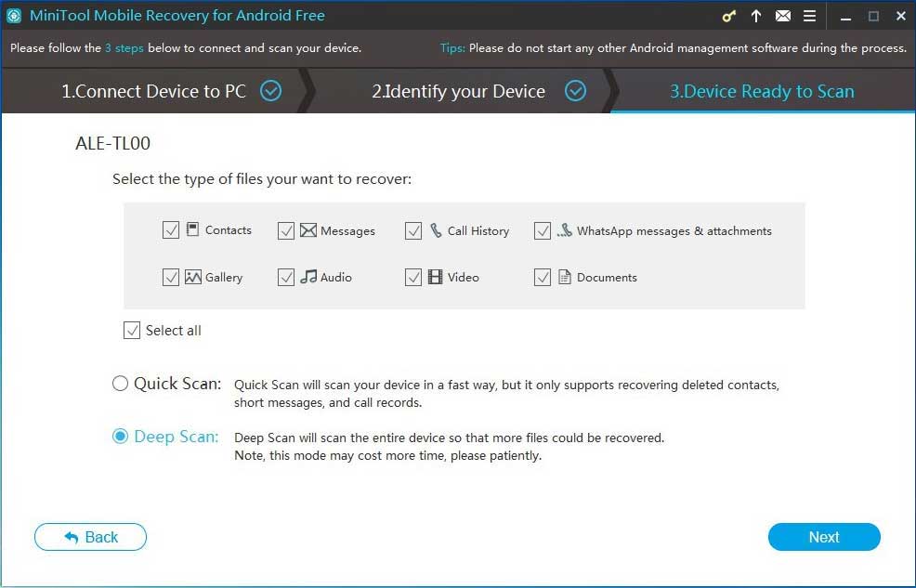This screenshot has height=588, width=916.
Task: Open the email feedback envelope icon
Action: click(x=783, y=17)
